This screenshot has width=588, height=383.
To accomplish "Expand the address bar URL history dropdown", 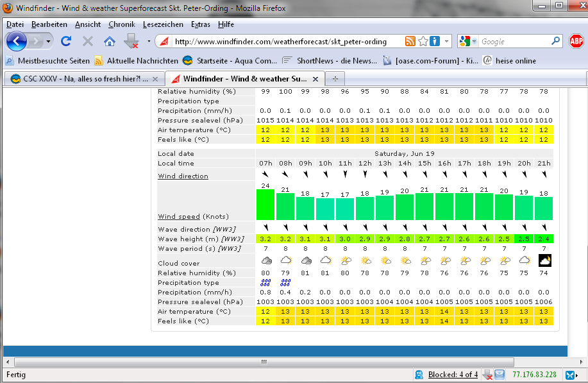I will [447, 42].
